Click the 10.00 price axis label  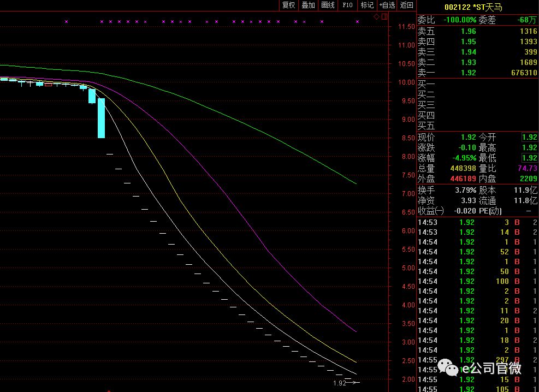click(406, 82)
